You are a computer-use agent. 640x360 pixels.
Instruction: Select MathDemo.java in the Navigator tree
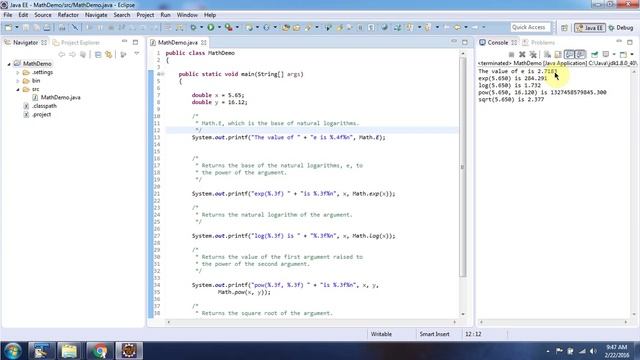[60, 97]
